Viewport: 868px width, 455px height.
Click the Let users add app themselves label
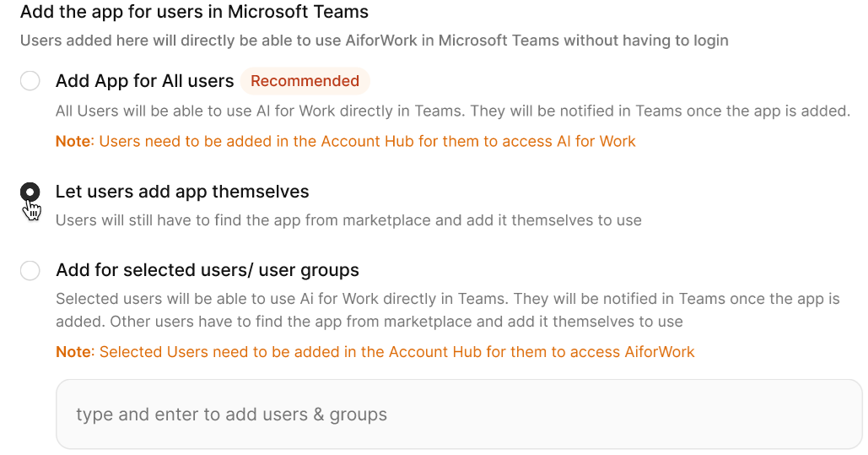[x=182, y=192]
